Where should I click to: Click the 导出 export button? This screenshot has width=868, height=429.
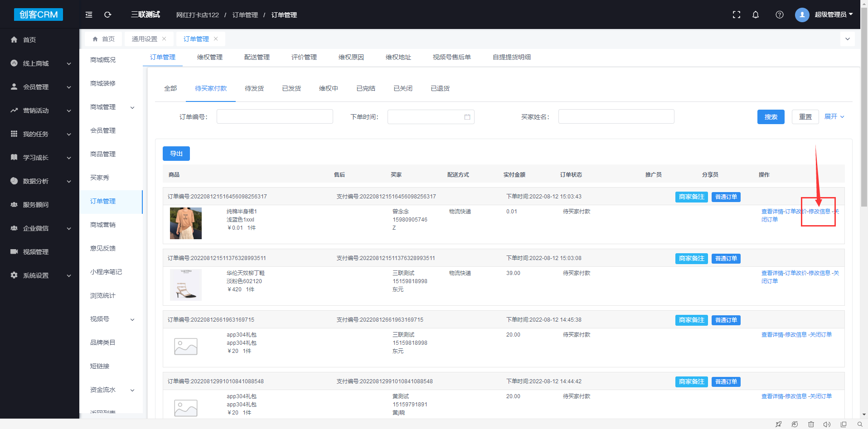[x=176, y=154]
